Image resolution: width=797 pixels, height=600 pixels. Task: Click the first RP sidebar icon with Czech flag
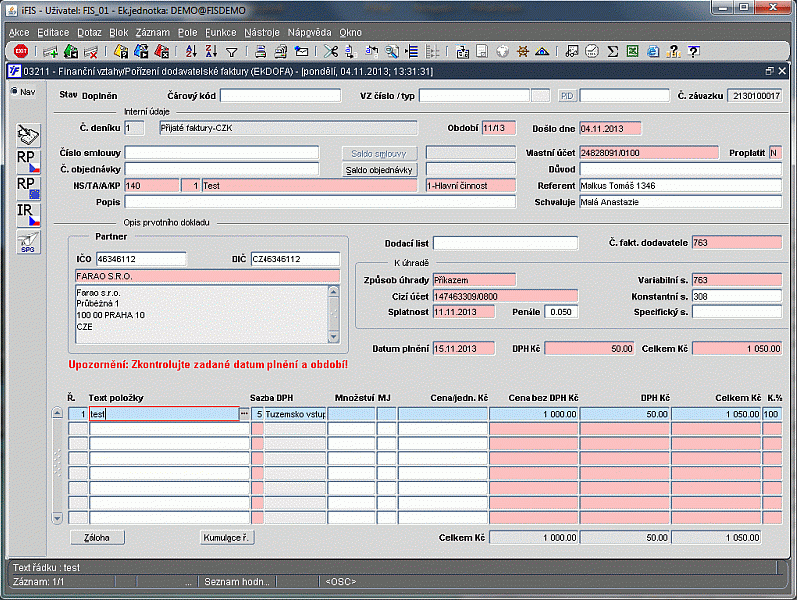[28, 161]
